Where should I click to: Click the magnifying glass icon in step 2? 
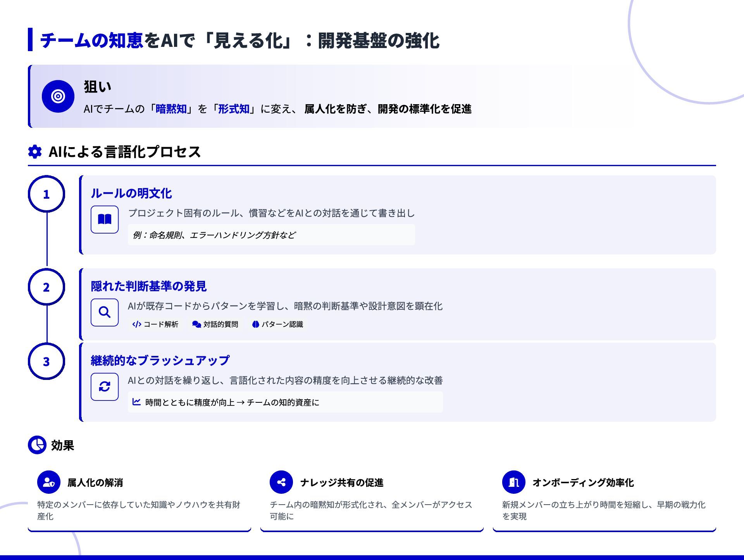pyautogui.click(x=105, y=313)
